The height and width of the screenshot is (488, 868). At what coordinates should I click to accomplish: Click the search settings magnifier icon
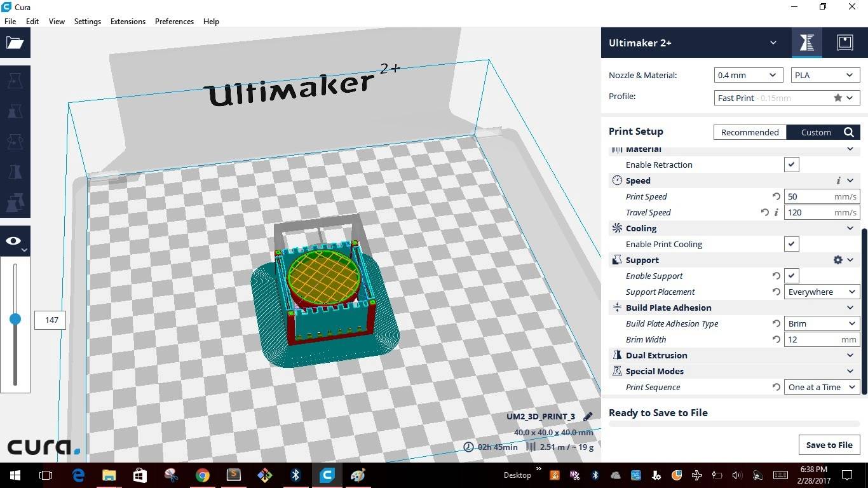click(849, 132)
